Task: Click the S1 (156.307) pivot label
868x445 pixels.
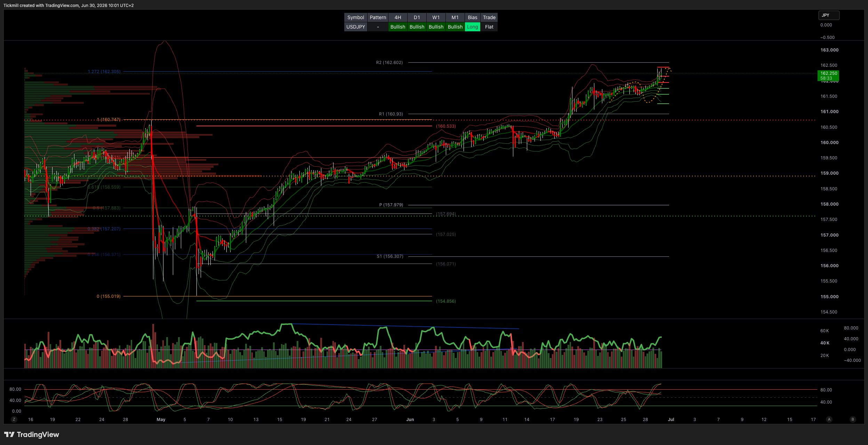Action: tap(390, 256)
